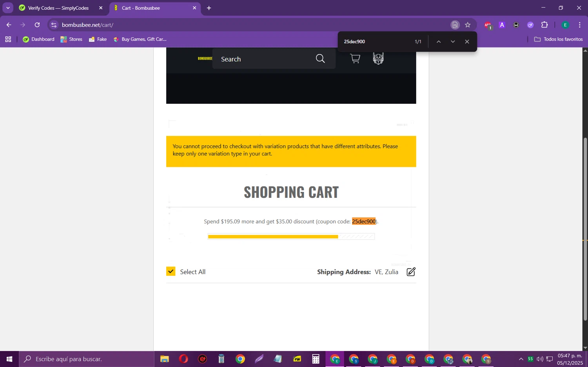This screenshot has width=588, height=367.
Task: Open Todos los favoritos folder
Action: [558, 39]
